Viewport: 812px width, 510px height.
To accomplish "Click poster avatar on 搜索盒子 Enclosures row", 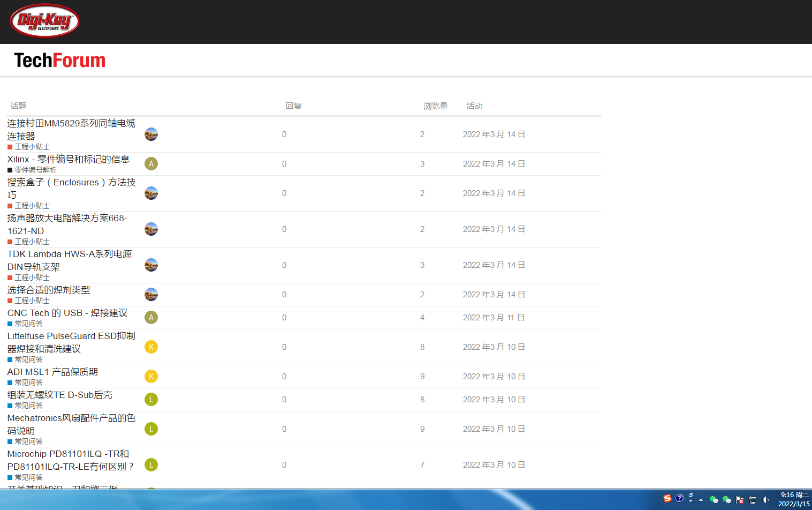I will coord(151,193).
